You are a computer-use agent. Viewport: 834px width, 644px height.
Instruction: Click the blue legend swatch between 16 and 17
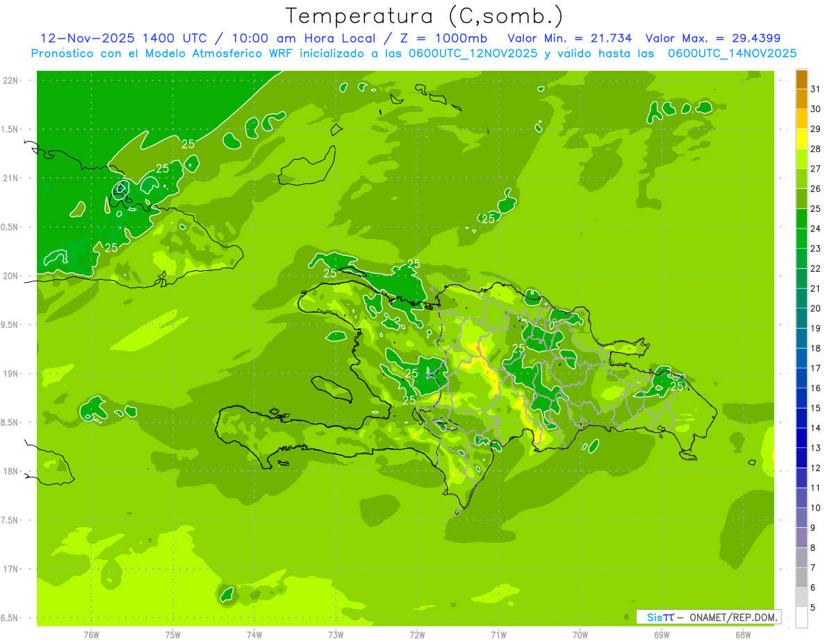tap(801, 378)
